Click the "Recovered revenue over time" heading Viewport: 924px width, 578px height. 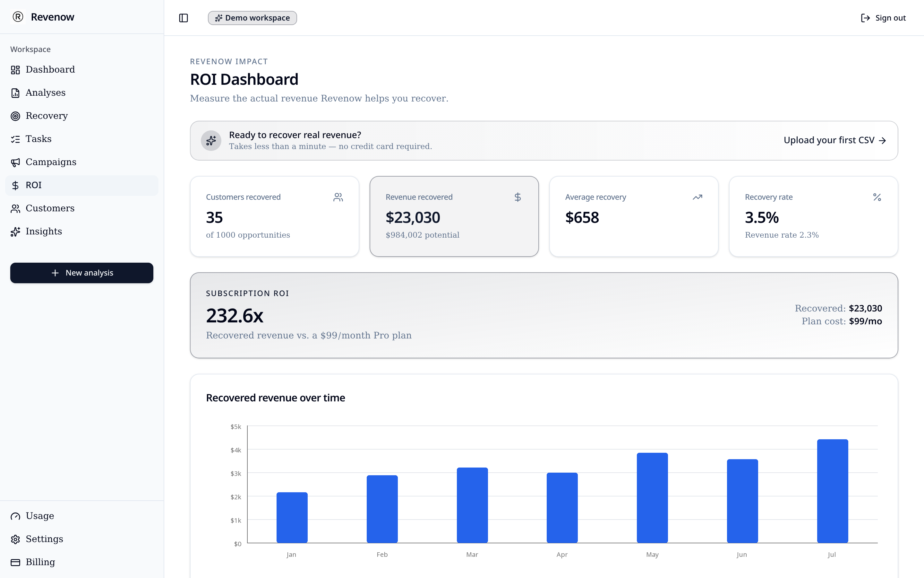coord(275,398)
